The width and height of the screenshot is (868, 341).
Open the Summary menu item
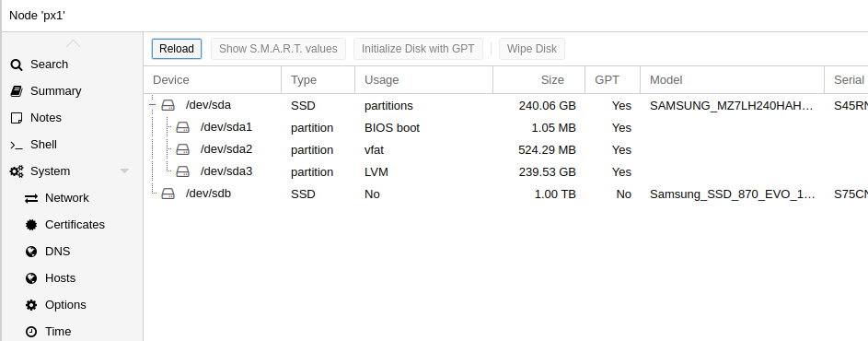73,91
